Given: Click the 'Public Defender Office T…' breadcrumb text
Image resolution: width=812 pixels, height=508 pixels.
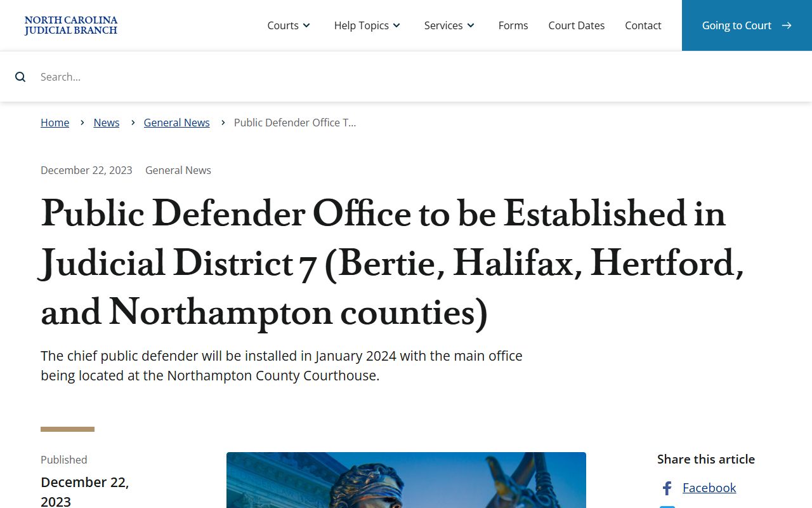Looking at the screenshot, I should [295, 123].
